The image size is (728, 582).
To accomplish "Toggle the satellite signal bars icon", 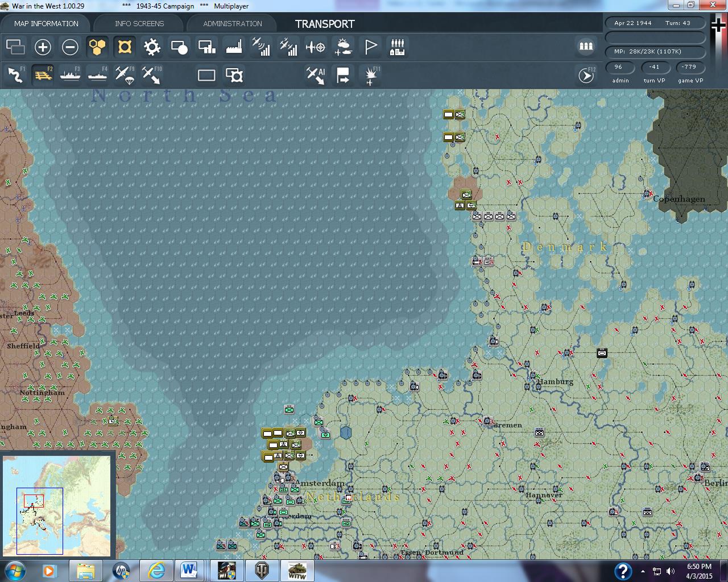I will [x=288, y=47].
